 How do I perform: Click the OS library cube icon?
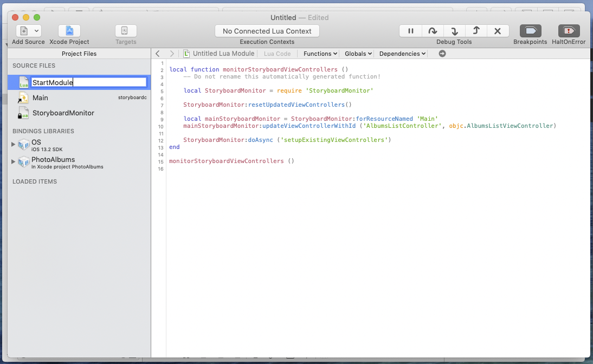pos(23,145)
